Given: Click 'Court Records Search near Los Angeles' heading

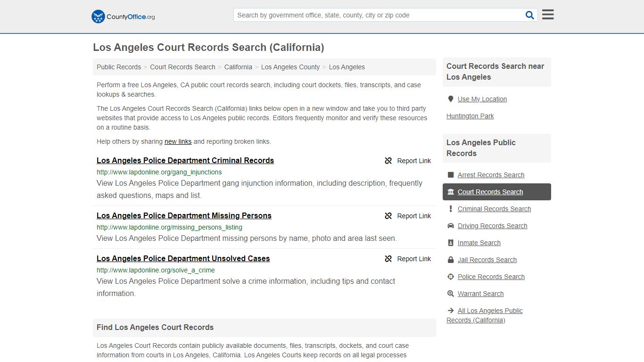Looking at the screenshot, I should [x=495, y=72].
